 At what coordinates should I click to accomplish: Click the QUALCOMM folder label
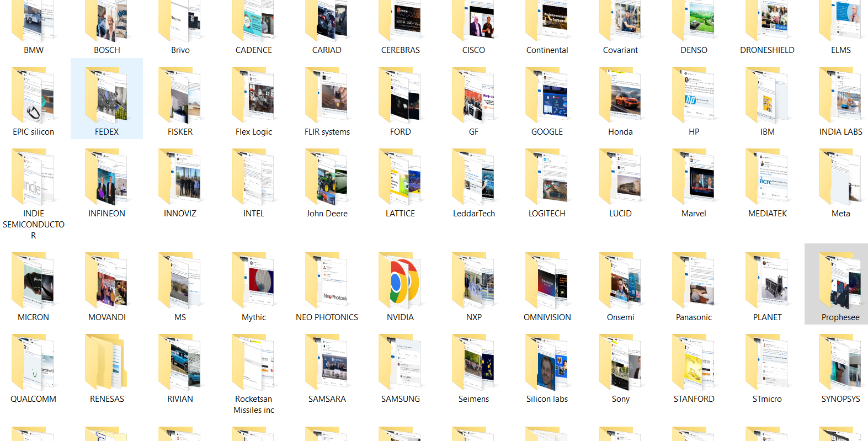tap(33, 399)
